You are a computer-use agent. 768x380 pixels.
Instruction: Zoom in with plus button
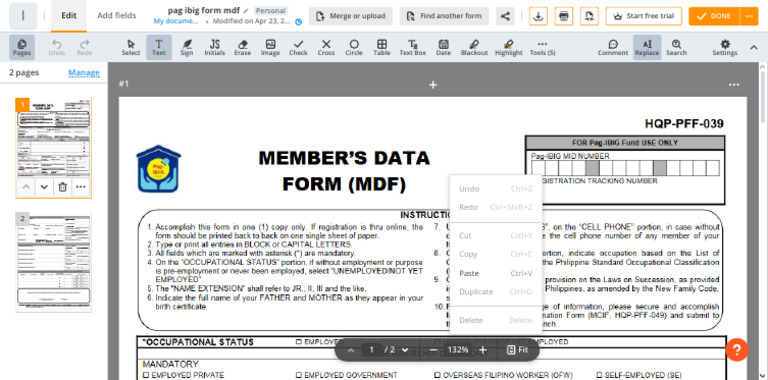click(483, 350)
